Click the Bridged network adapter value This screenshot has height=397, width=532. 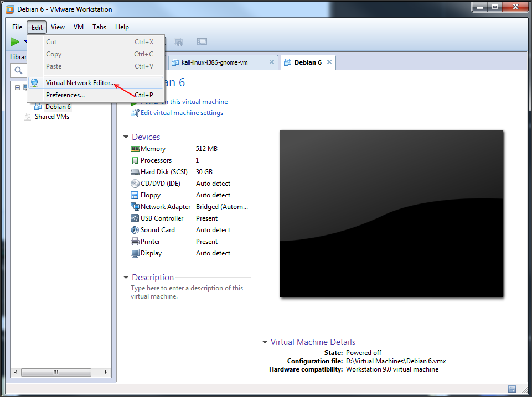[x=222, y=207]
